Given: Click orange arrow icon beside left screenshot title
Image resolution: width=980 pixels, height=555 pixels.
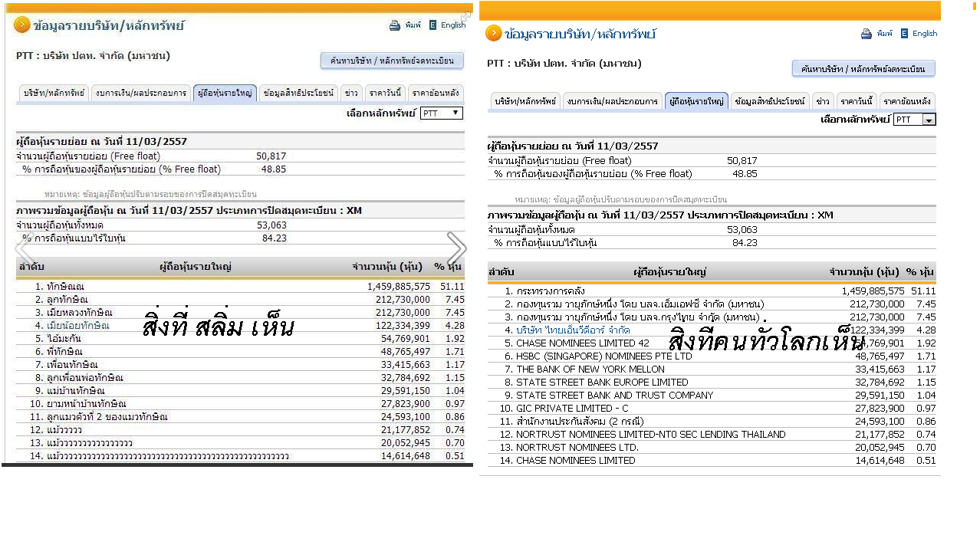Looking at the screenshot, I should coord(21,25).
